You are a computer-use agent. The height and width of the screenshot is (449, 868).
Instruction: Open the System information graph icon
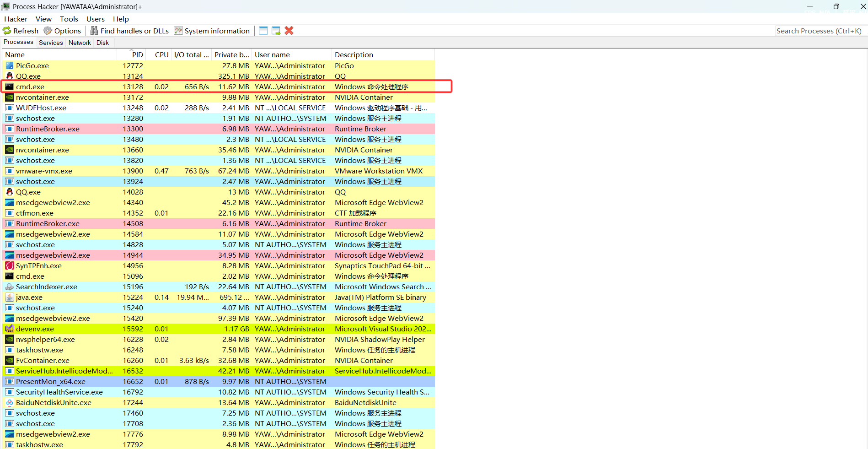tap(178, 31)
